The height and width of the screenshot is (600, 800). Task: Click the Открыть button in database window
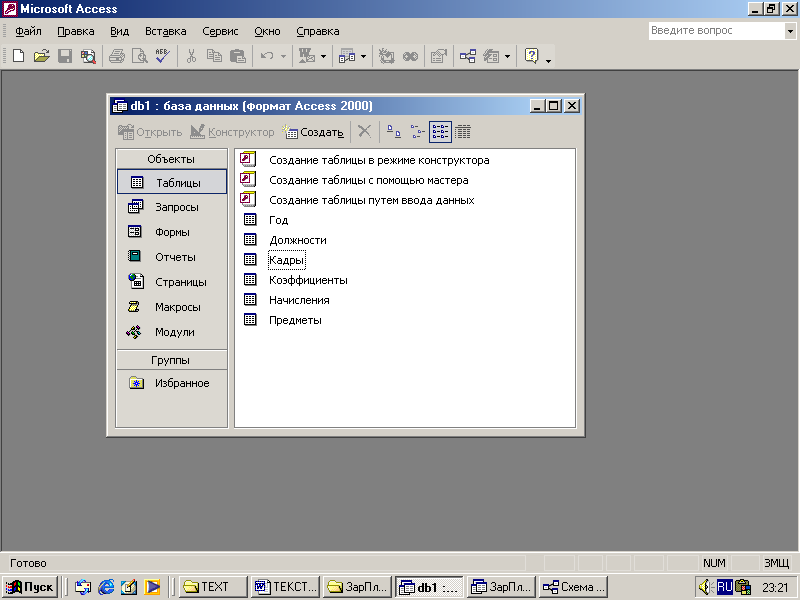(x=150, y=132)
